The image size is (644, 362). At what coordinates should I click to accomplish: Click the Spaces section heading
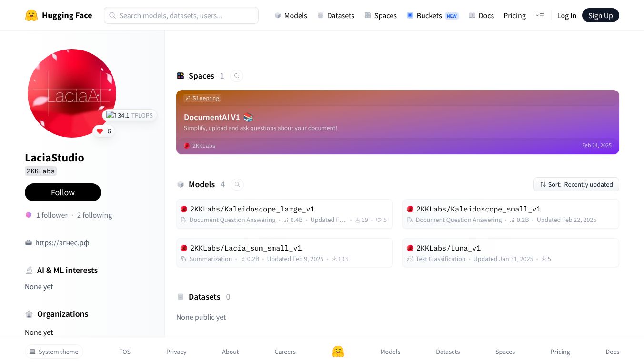coord(201,76)
